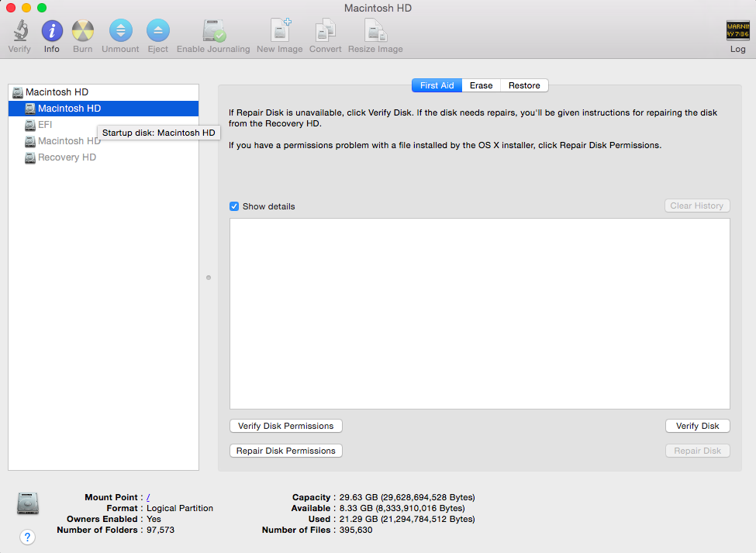The height and width of the screenshot is (553, 756).
Task: Open the mount point "/" link
Action: point(148,498)
